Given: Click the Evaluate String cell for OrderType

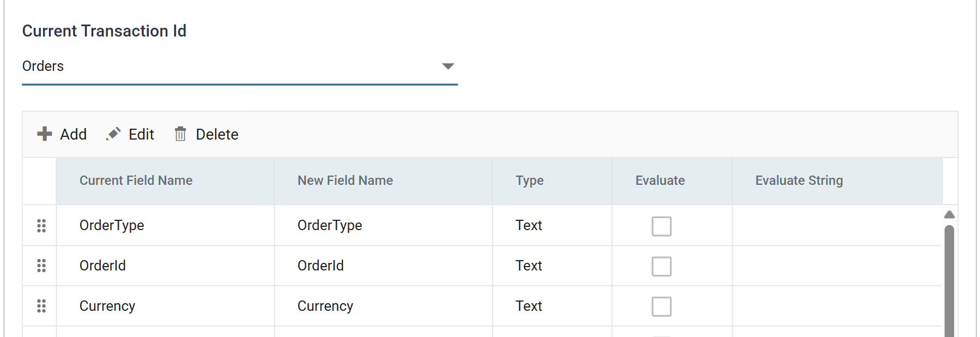Looking at the screenshot, I should [837, 225].
